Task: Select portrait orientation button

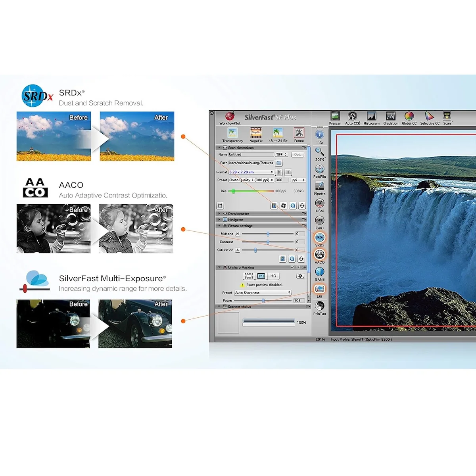Action: point(279,172)
